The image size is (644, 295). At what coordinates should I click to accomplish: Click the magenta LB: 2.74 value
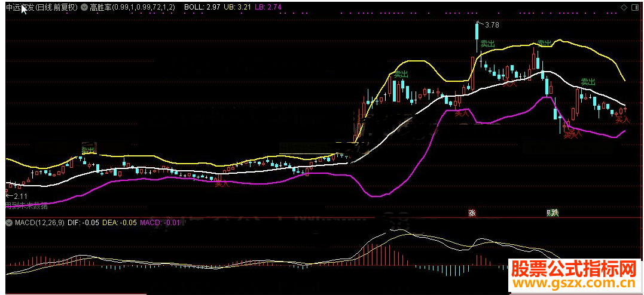(x=269, y=7)
